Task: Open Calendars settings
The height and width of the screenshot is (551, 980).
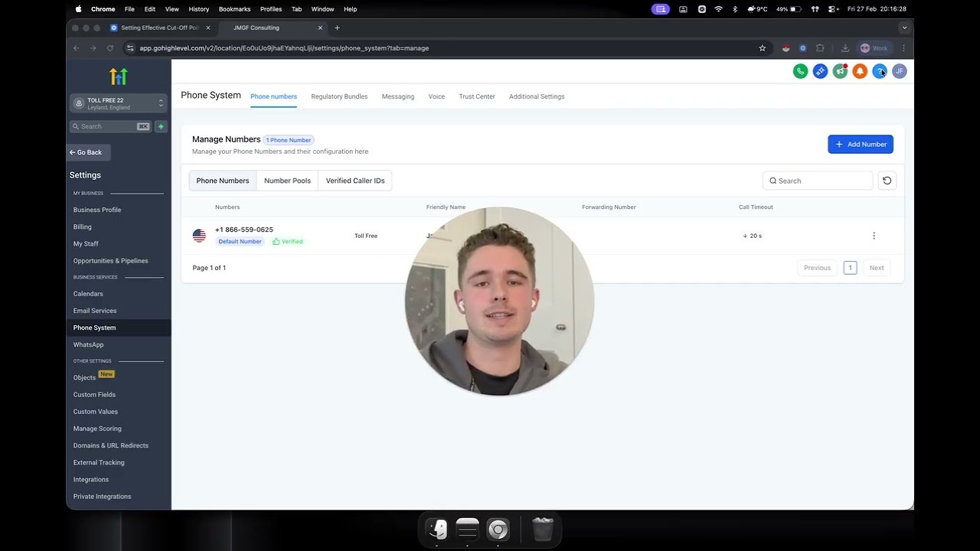Action: [x=88, y=294]
